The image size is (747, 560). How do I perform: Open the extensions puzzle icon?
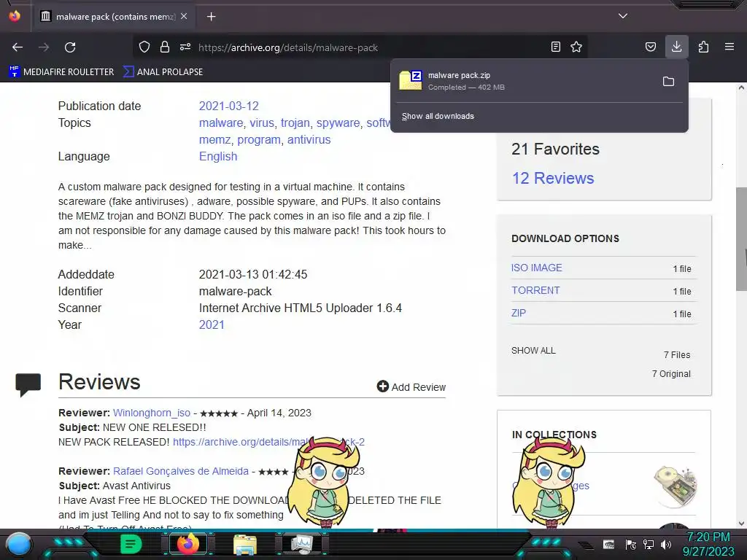(703, 47)
